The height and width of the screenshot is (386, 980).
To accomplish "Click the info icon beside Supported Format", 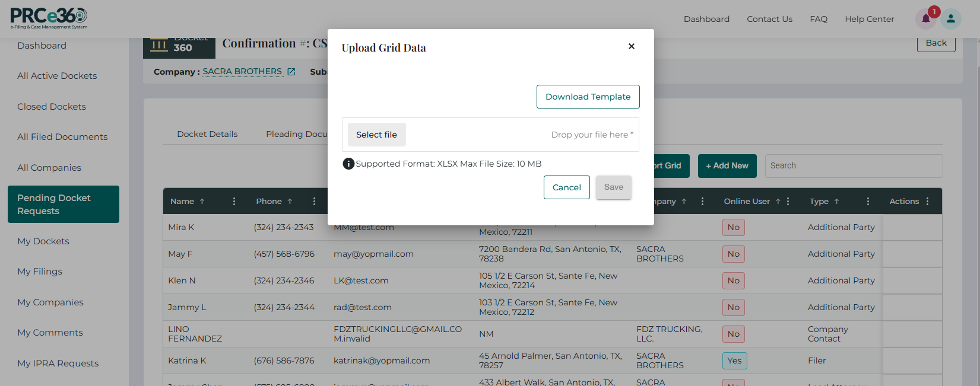I will (348, 164).
